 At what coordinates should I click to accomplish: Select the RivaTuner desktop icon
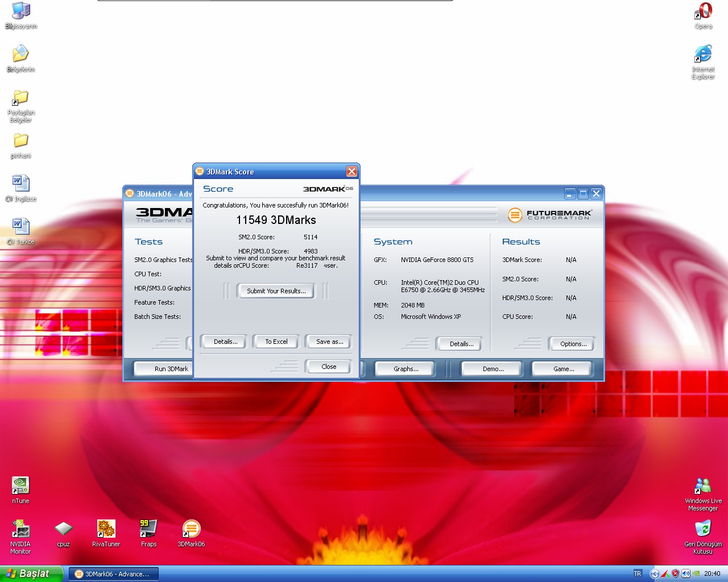coord(106,534)
